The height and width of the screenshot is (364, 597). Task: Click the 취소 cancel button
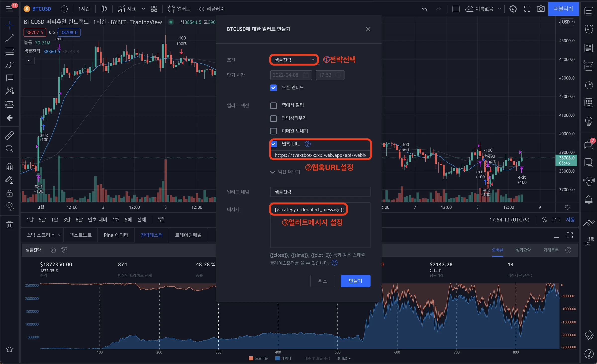pos(323,281)
